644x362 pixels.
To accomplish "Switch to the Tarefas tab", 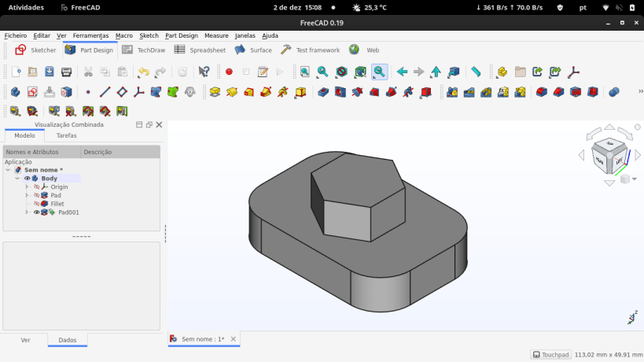I will (67, 135).
